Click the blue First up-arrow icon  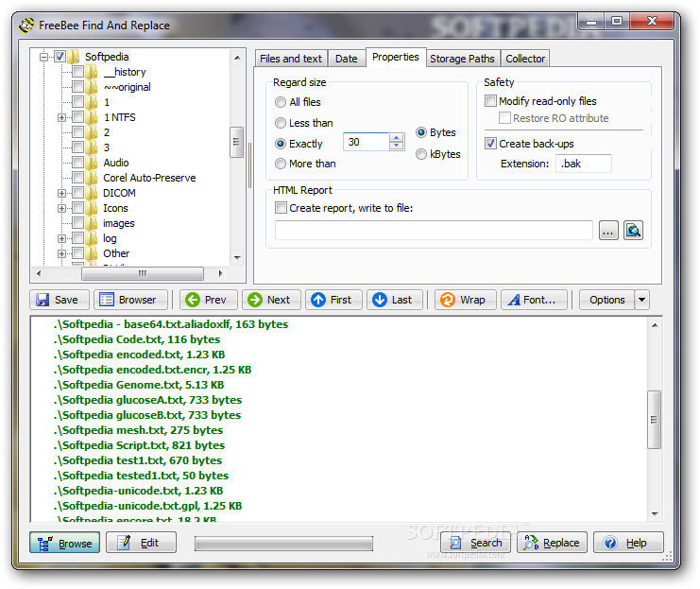point(318,300)
